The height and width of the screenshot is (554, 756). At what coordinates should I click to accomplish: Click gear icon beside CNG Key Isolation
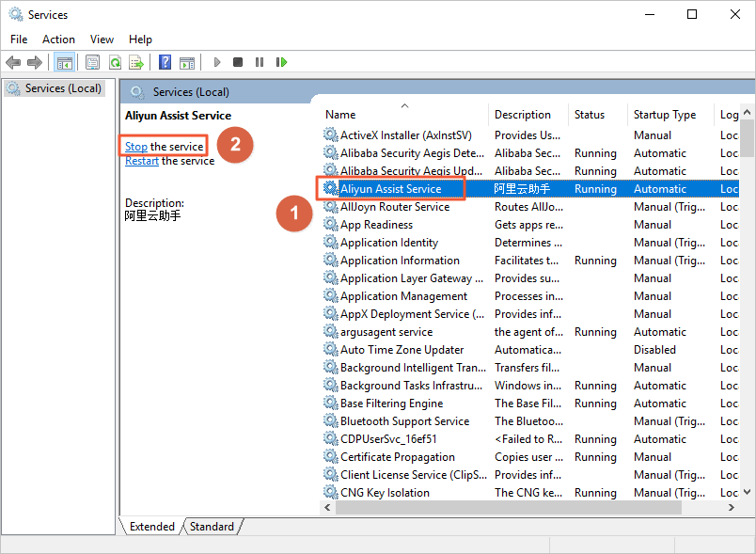click(x=331, y=492)
